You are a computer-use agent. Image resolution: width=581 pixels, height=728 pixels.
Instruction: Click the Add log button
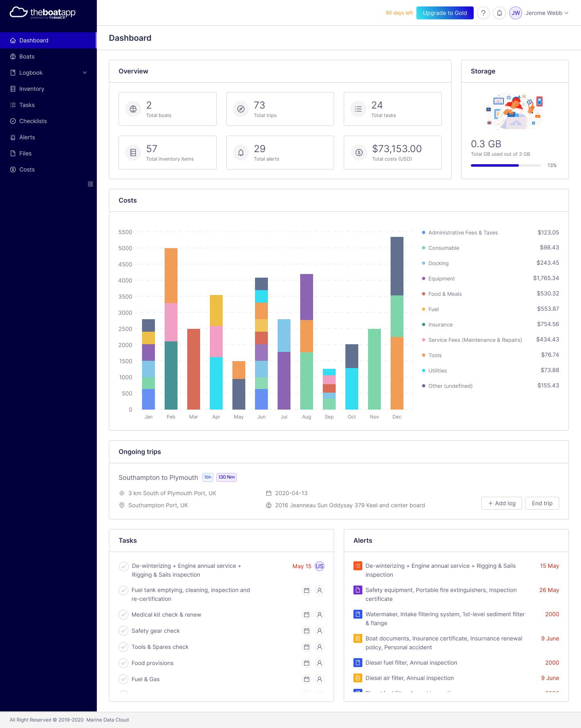(502, 503)
